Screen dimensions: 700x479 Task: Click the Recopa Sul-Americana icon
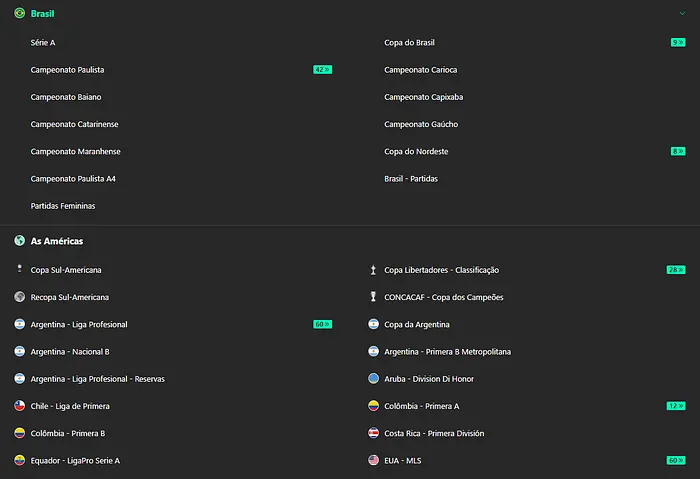pyautogui.click(x=19, y=297)
